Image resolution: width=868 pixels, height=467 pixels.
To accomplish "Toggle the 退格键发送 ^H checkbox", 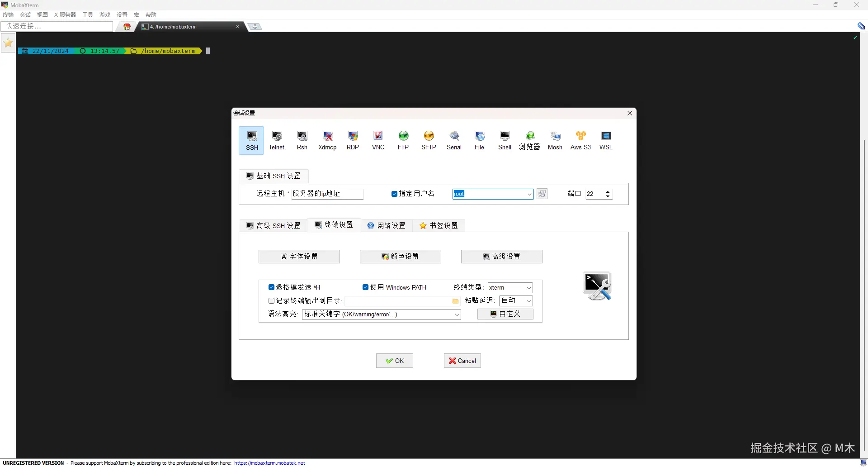I will click(271, 287).
